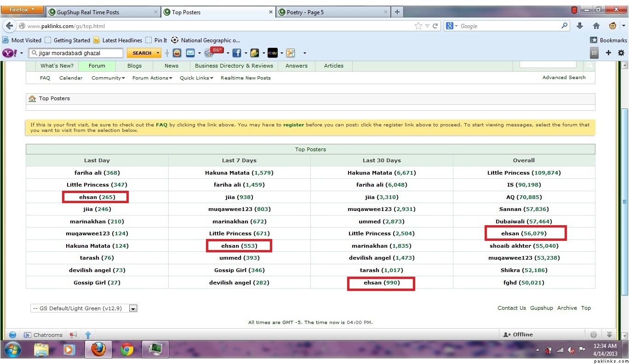The width and height of the screenshot is (629, 364).
Task: Toggle the Offline chat status
Action: (x=518, y=335)
